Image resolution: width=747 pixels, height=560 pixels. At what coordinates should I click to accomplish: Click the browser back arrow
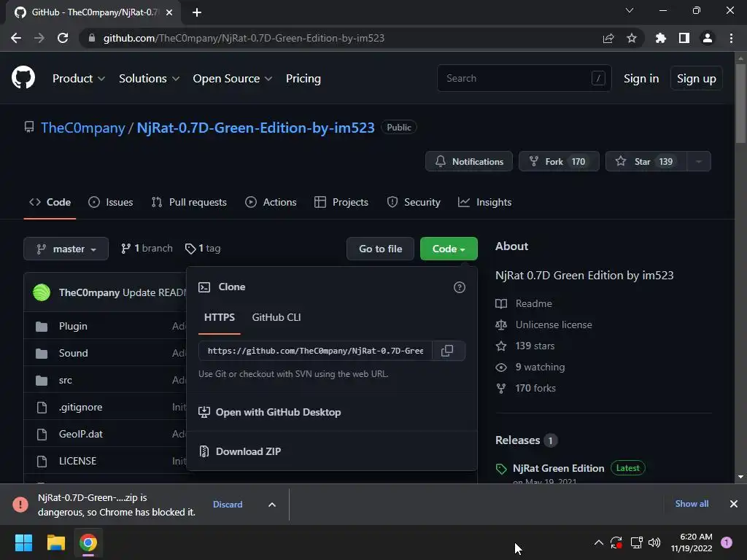pos(16,38)
